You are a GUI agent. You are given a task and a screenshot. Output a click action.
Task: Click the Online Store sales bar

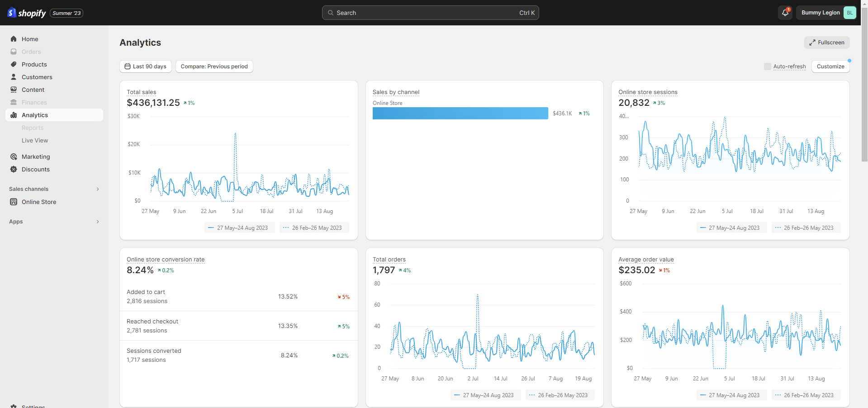point(460,114)
